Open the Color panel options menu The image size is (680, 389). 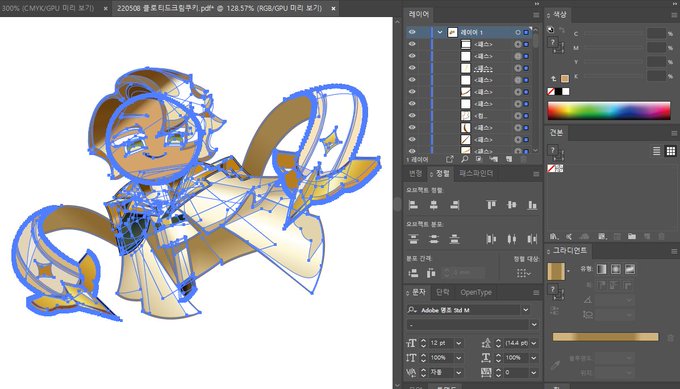pos(674,15)
